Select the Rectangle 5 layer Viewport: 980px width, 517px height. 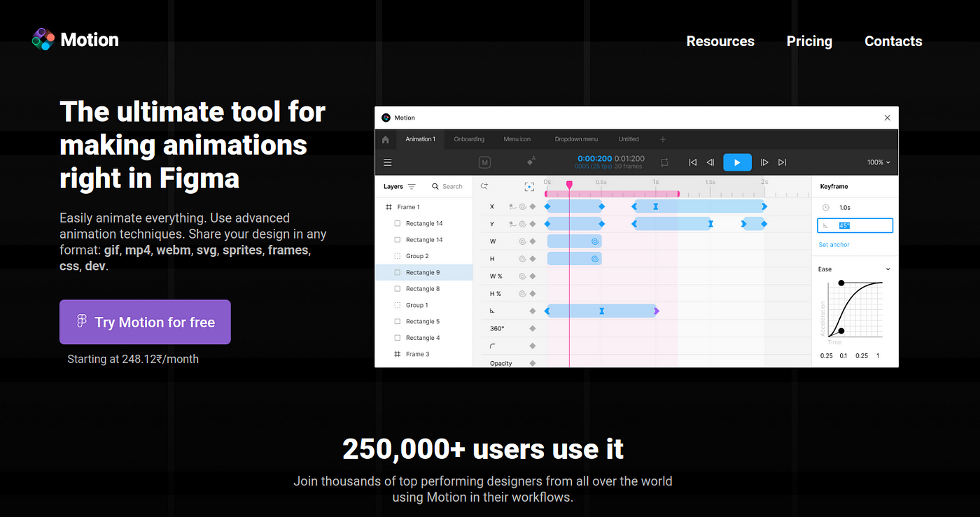pyautogui.click(x=424, y=321)
